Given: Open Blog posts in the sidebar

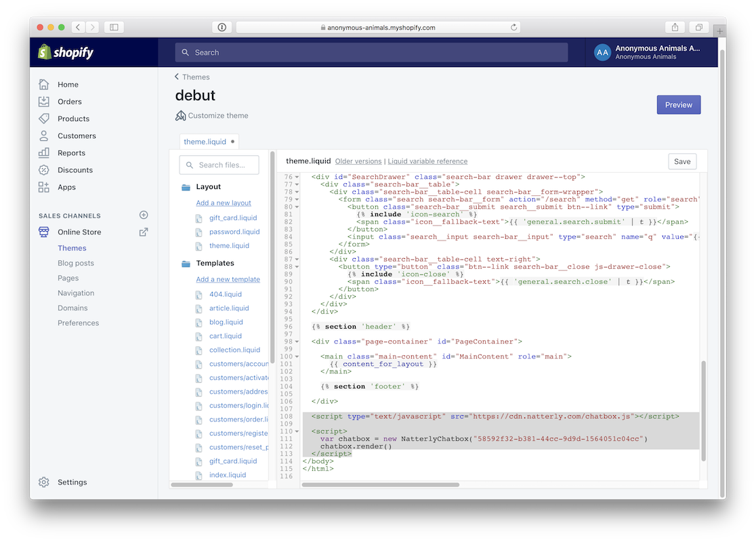Looking at the screenshot, I should 76,263.
